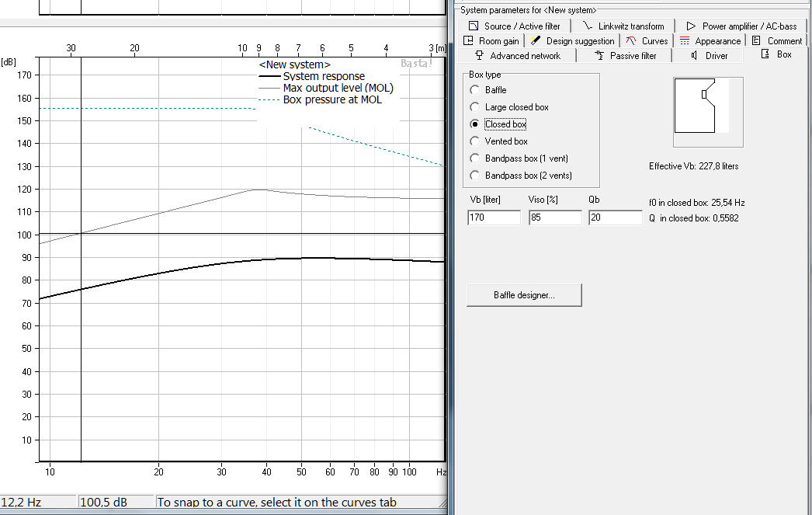Viewport: 812px width, 515px height.
Task: Click the Design suggestion wand icon
Action: [x=536, y=40]
